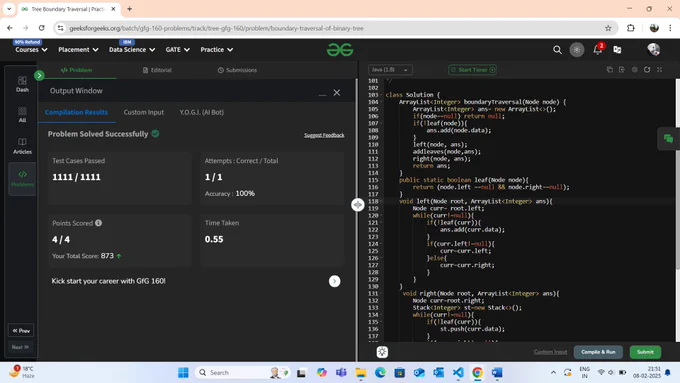Click the Points Scored info icon
680x383 pixels.
pos(98,223)
